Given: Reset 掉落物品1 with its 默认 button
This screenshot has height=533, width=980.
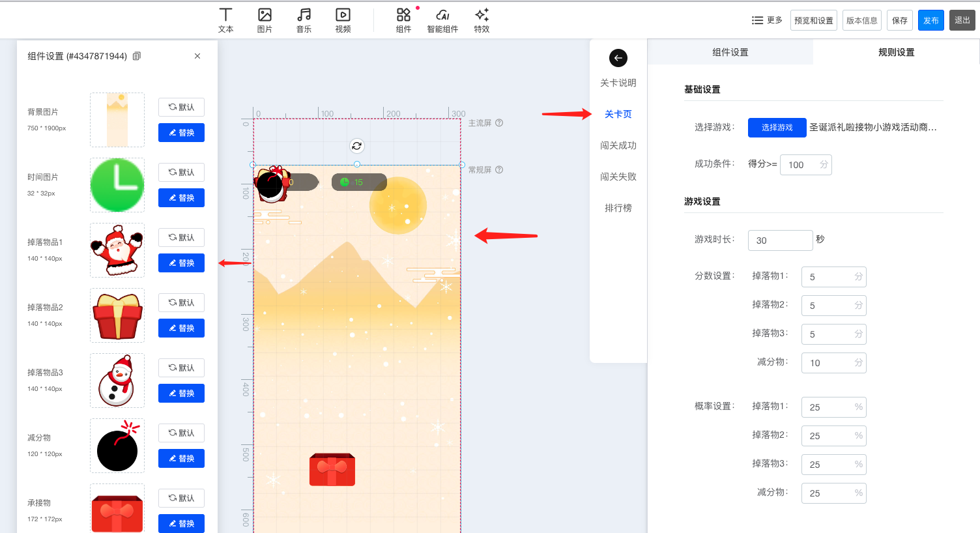Looking at the screenshot, I should (181, 237).
